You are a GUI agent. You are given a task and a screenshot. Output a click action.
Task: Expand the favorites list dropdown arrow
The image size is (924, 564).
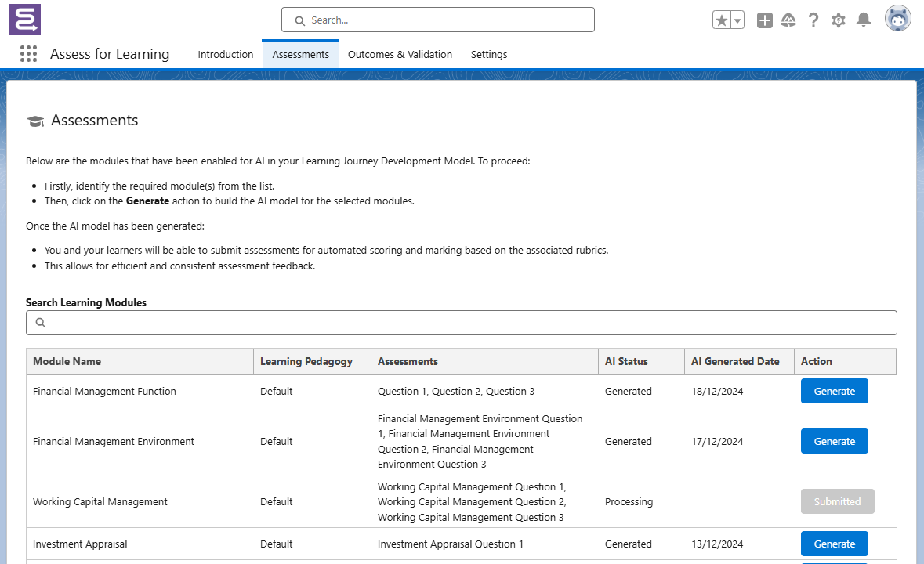click(x=737, y=20)
